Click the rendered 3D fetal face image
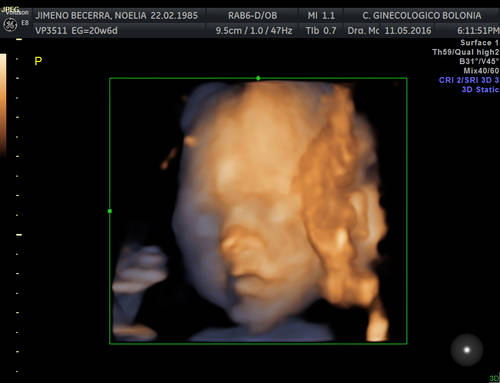This screenshot has width=500, height=383. [x=258, y=211]
